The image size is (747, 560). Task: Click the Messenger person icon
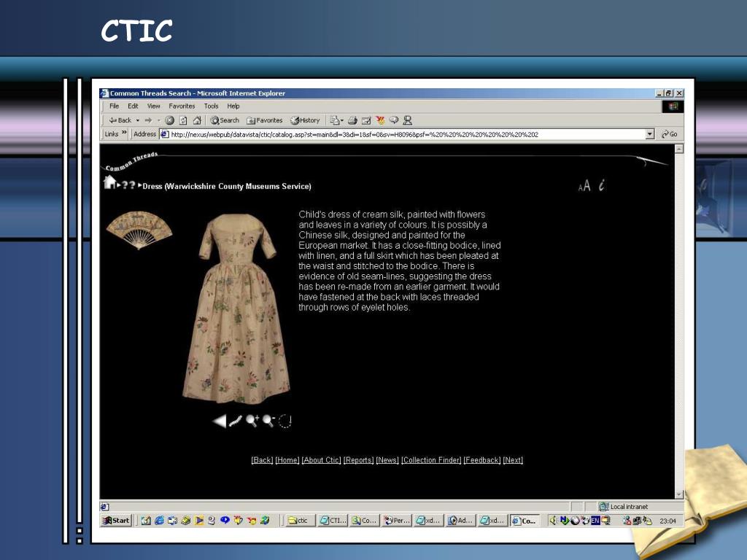[407, 120]
